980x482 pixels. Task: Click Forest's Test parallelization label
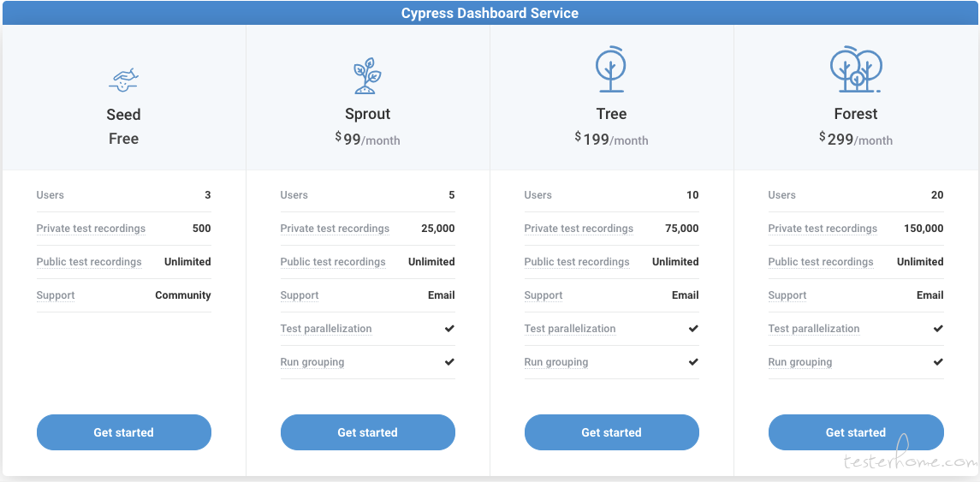(x=814, y=329)
